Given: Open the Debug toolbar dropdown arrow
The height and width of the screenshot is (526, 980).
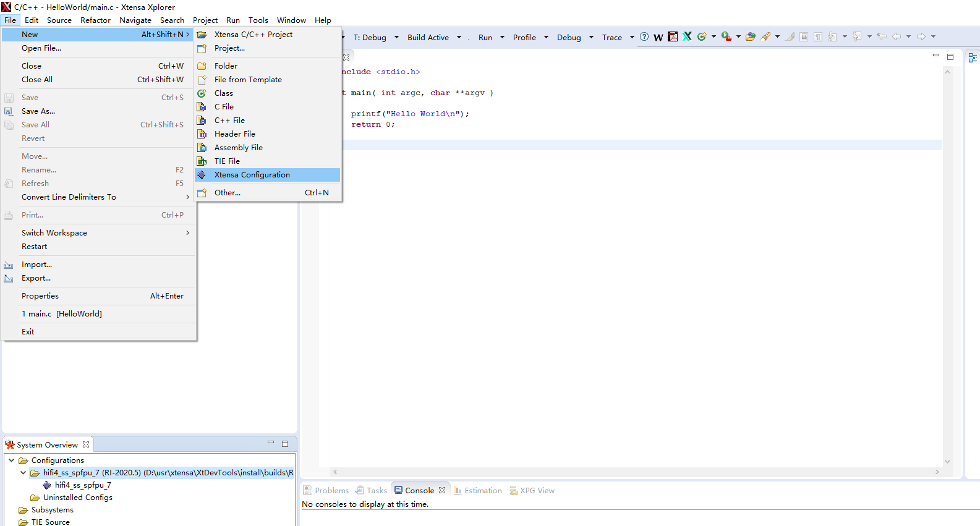Looking at the screenshot, I should pos(591,38).
